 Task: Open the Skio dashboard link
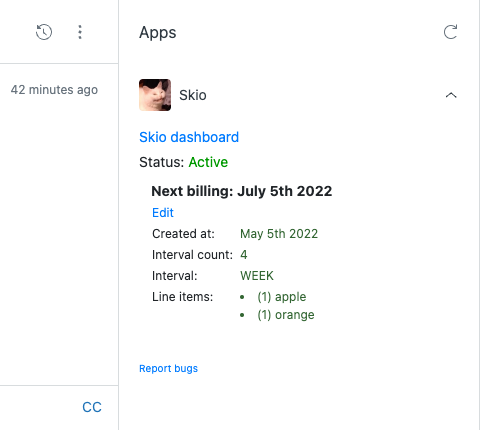tap(189, 137)
